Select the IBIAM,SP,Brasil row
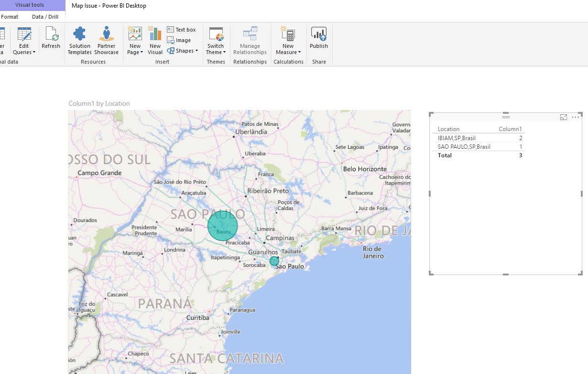Image resolution: width=588 pixels, height=374 pixels. coord(479,138)
